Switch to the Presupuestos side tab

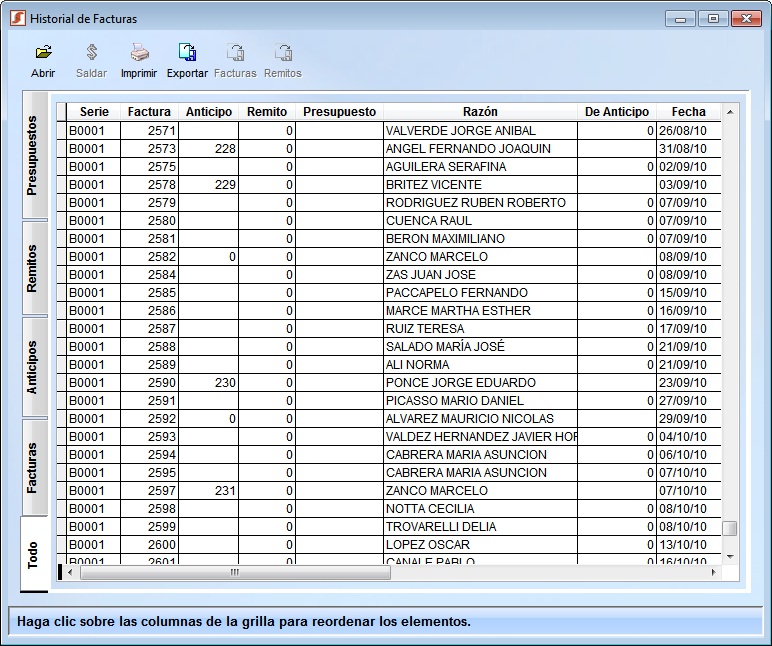(33, 155)
